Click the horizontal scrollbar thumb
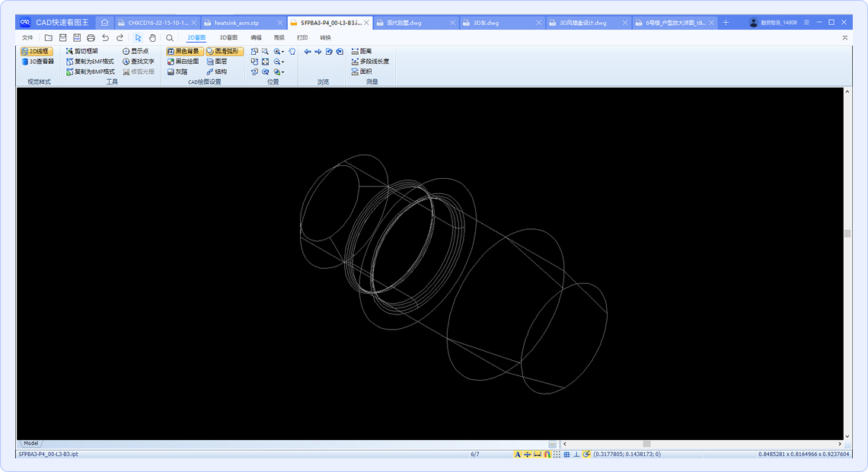Screen dimensions: 868x472 pos(646,444)
